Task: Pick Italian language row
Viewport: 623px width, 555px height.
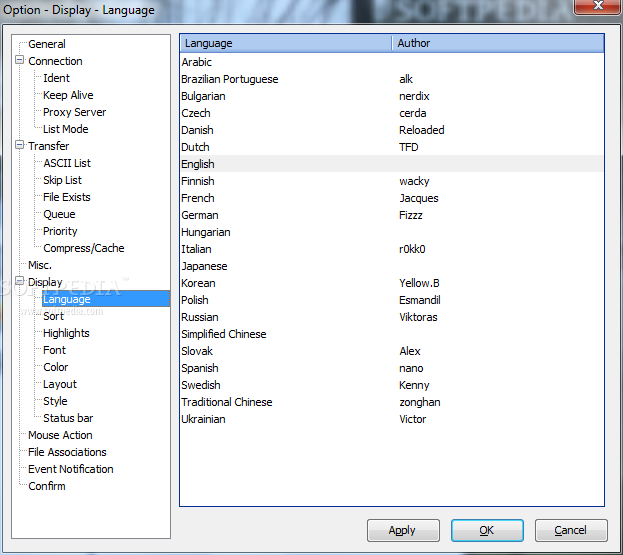Action: (x=391, y=249)
